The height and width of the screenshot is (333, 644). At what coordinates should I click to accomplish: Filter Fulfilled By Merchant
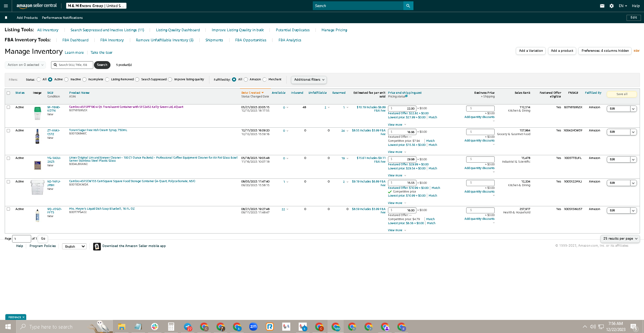(x=265, y=80)
